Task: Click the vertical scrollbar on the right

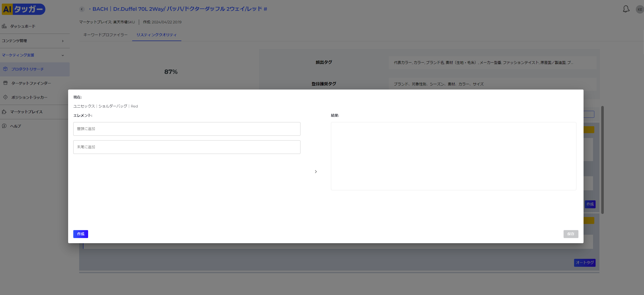Action: point(602,160)
